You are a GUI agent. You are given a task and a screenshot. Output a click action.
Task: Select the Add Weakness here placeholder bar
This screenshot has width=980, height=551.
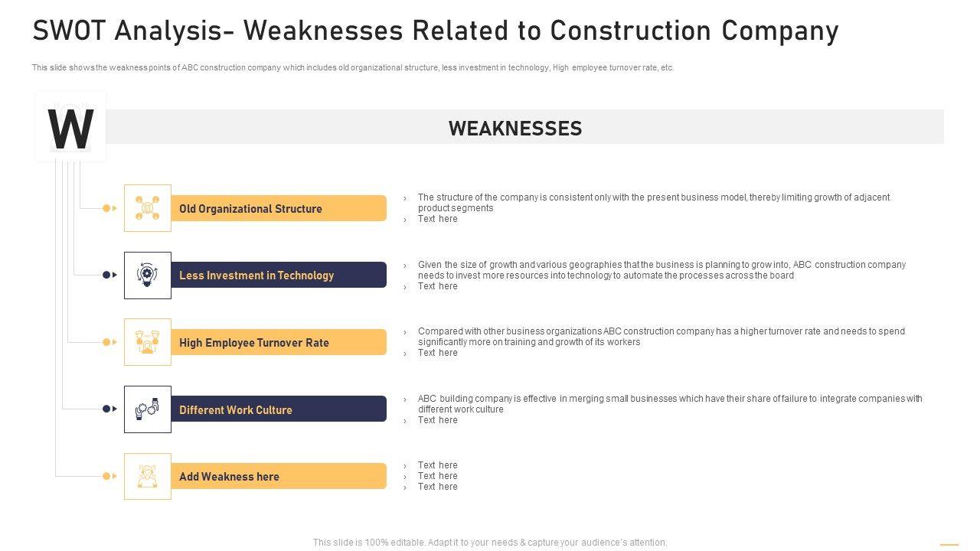pos(278,476)
